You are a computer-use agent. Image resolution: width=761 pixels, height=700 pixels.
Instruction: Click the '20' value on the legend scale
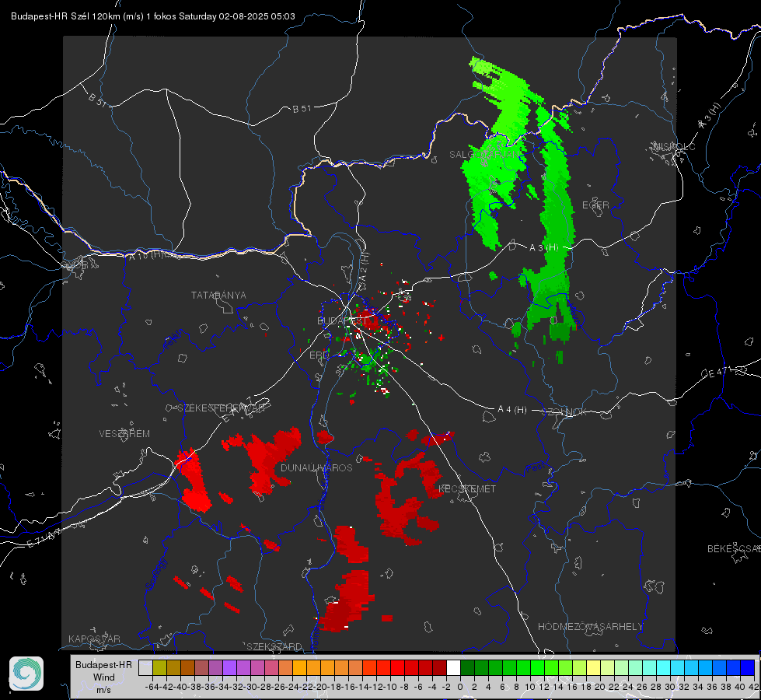pos(600,687)
